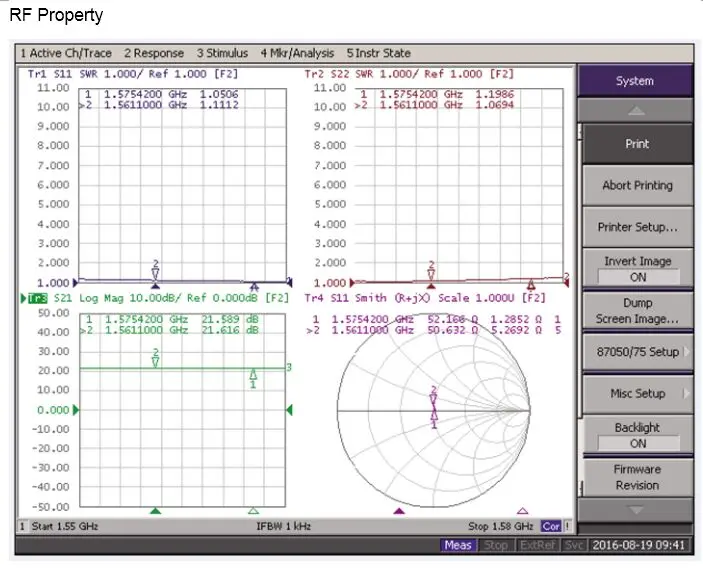Click the exclamation warning indicator
Screen dimensions: 703x580
tap(567, 526)
